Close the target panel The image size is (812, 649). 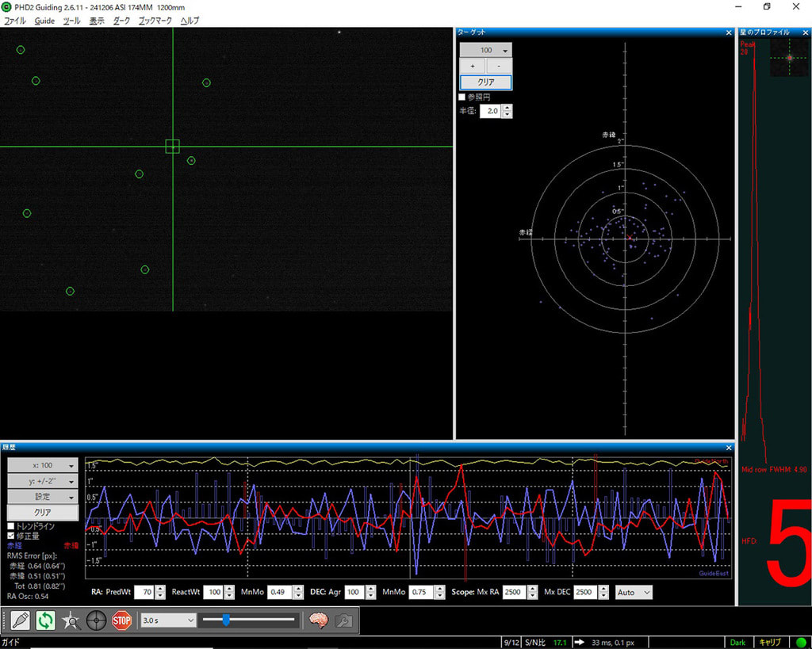729,32
